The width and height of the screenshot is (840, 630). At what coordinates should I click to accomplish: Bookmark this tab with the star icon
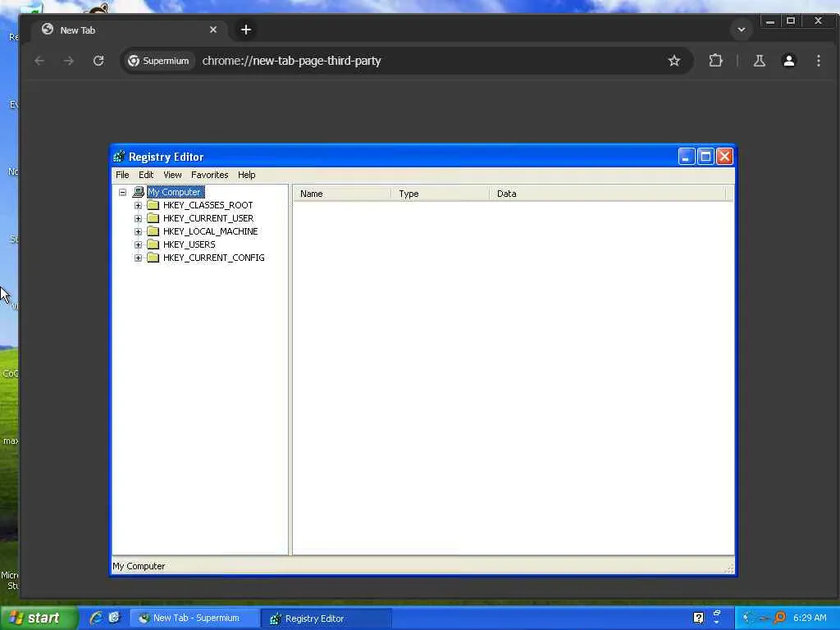coord(674,61)
